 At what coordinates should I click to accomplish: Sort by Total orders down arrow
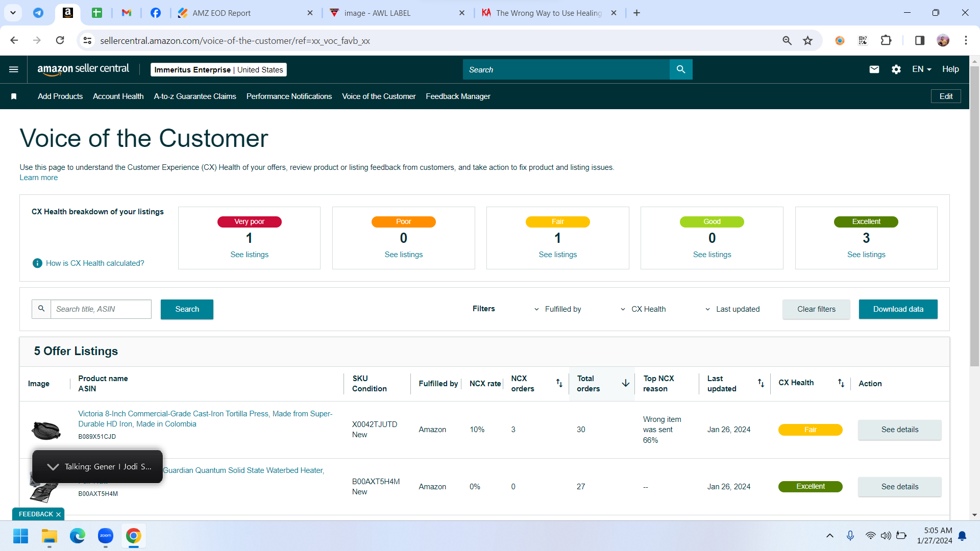point(626,383)
